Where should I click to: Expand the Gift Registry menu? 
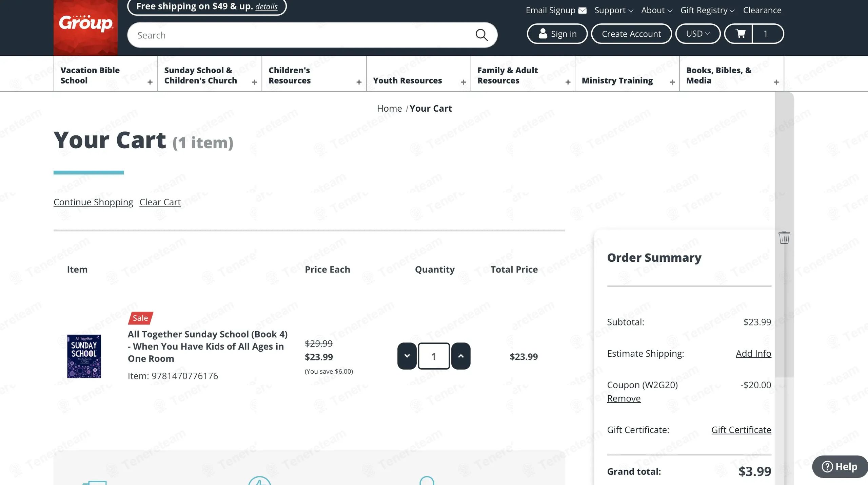(707, 10)
